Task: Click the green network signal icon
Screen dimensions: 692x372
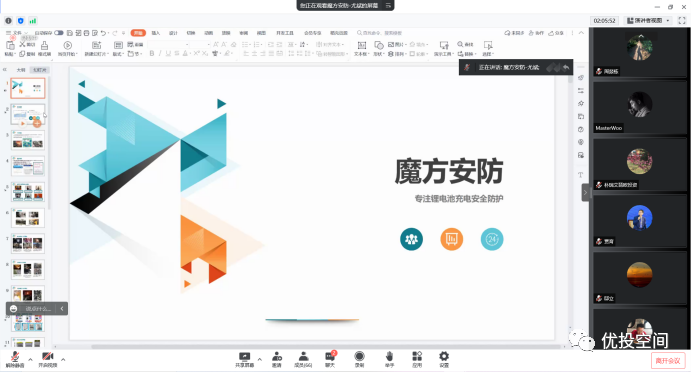Action: pos(33,21)
